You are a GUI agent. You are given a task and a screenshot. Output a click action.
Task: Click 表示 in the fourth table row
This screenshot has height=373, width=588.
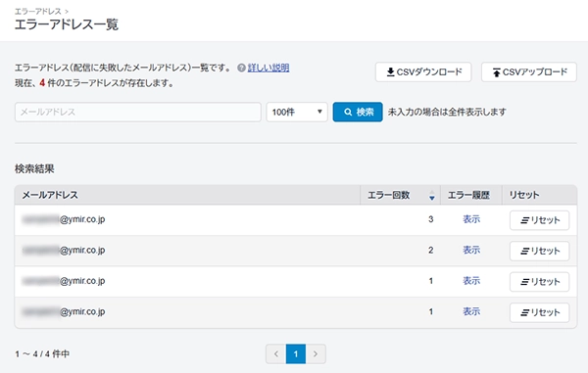click(471, 311)
